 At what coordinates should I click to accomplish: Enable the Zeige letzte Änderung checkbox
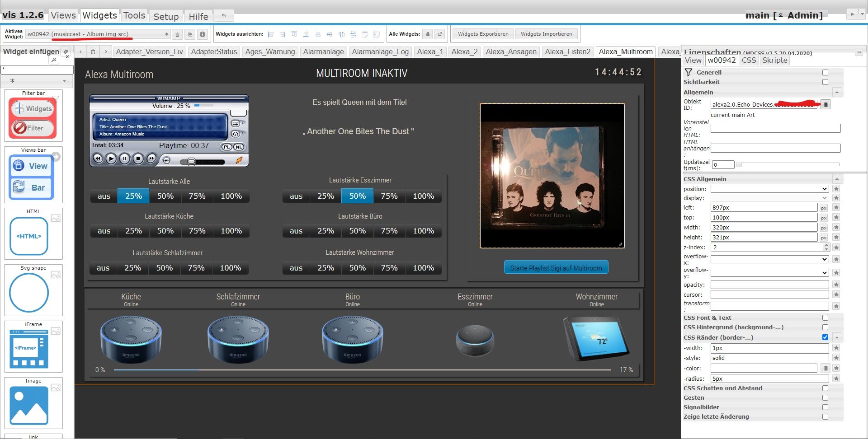pos(825,417)
